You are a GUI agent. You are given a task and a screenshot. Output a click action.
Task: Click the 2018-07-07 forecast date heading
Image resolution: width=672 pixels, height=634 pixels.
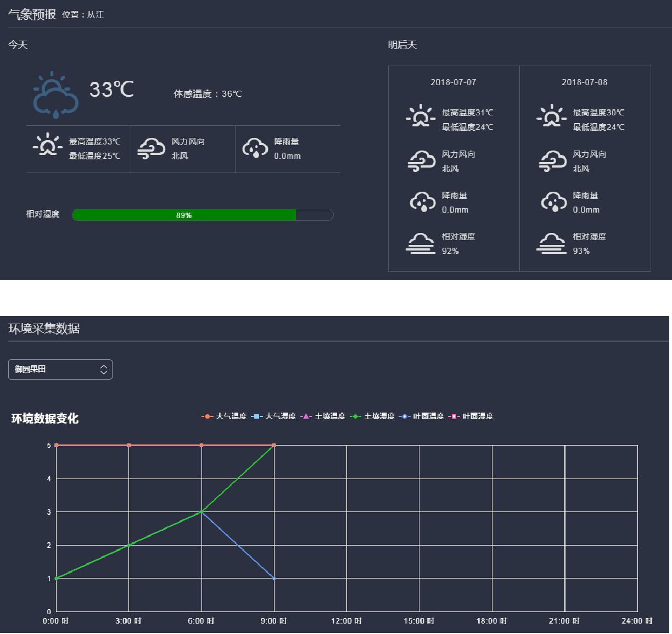(x=453, y=82)
